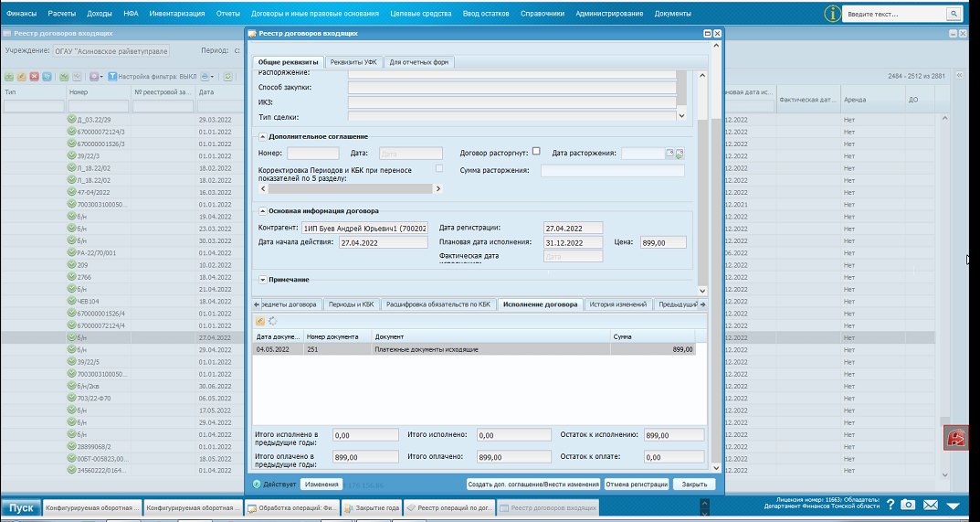Screen dimensions: 980x522
Task: Open Тип сделки dropdown arrow
Action: click(681, 116)
